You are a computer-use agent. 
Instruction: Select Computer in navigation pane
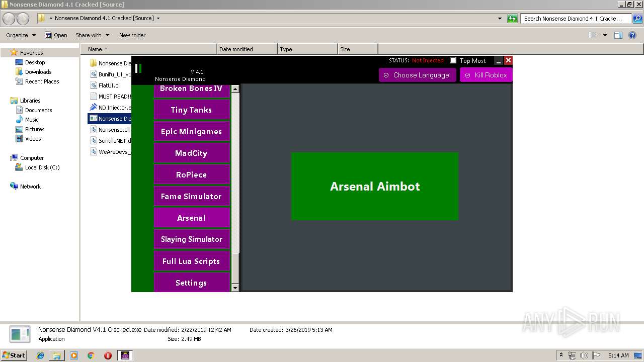32,158
